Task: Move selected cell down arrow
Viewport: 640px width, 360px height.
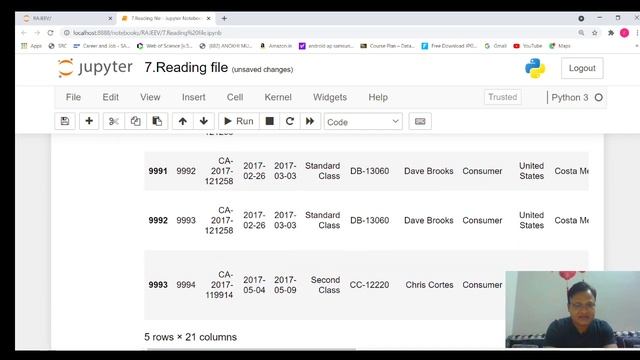Action: tap(204, 121)
